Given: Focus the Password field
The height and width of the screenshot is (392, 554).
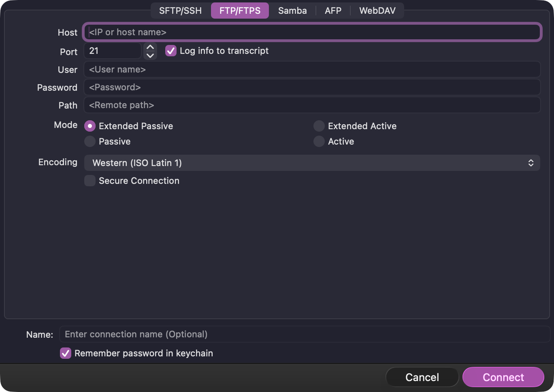Looking at the screenshot, I should [312, 87].
